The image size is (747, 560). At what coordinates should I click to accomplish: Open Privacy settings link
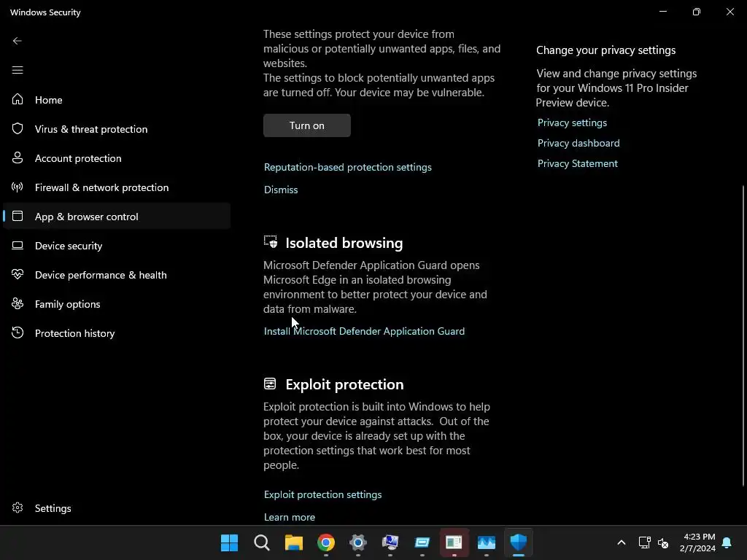(572, 122)
